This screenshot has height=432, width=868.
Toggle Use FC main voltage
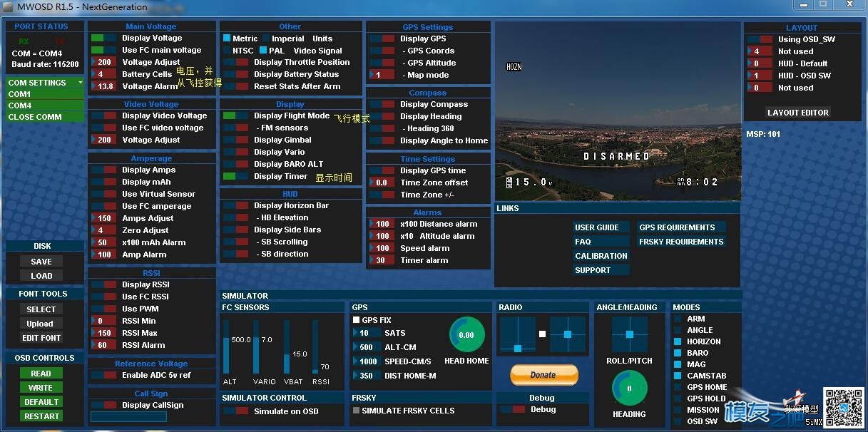(x=103, y=50)
